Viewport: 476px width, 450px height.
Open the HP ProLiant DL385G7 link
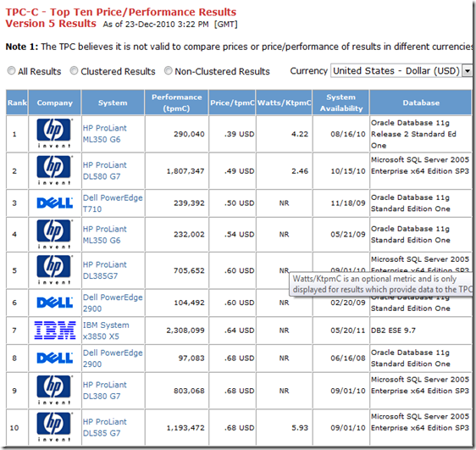click(105, 270)
